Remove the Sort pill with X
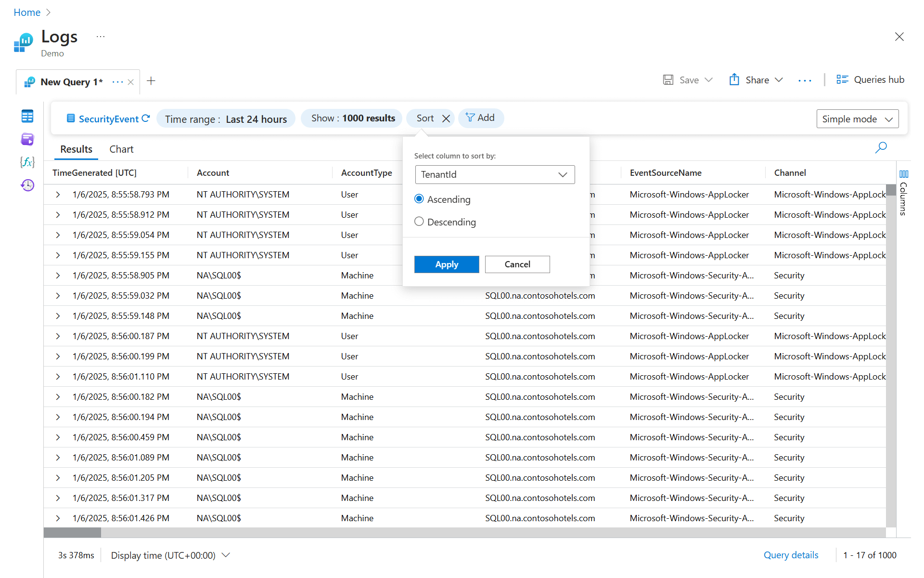The image size is (924, 578). [x=446, y=118]
